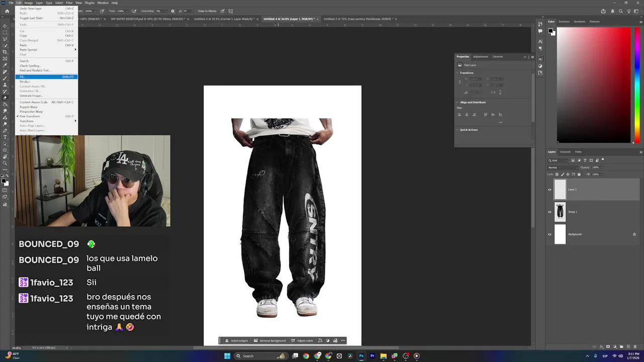The image size is (644, 362).
Task: Expand more align options ellipsis
Action: pos(500,122)
